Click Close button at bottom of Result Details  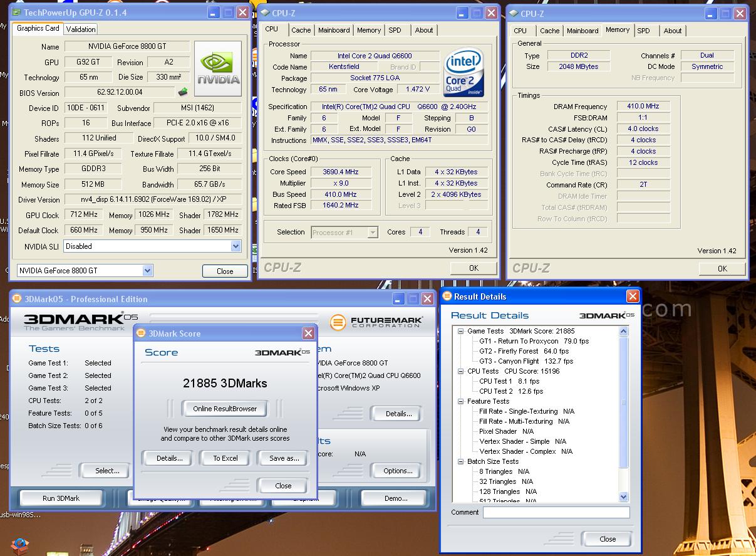coord(608,539)
